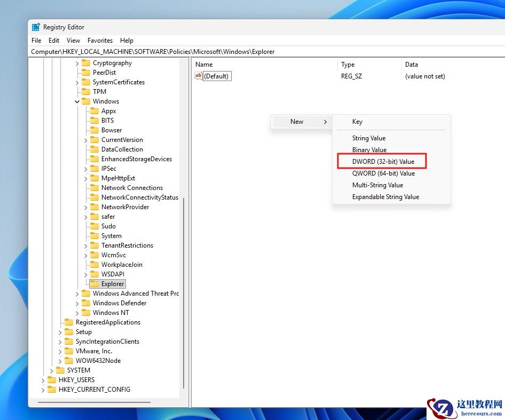Image resolution: width=505 pixels, height=420 pixels.
Task: Expand the Setup node
Action: click(x=60, y=331)
